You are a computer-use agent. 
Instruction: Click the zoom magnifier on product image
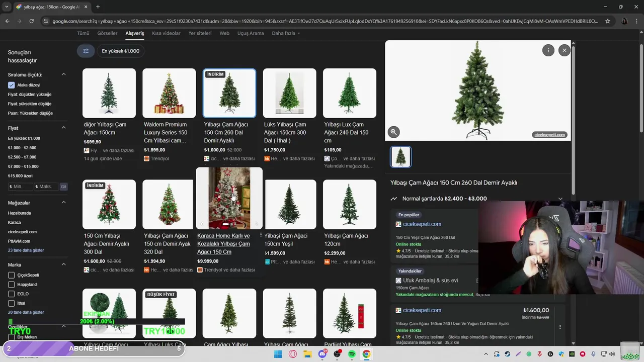point(393,132)
